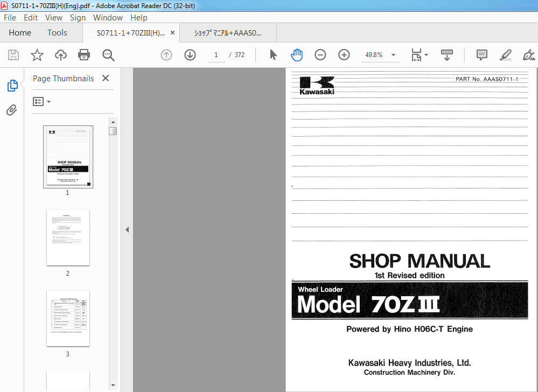Image resolution: width=538 pixels, height=392 pixels.
Task: Click the 'Page Thumbnails' panel title
Action: point(63,79)
